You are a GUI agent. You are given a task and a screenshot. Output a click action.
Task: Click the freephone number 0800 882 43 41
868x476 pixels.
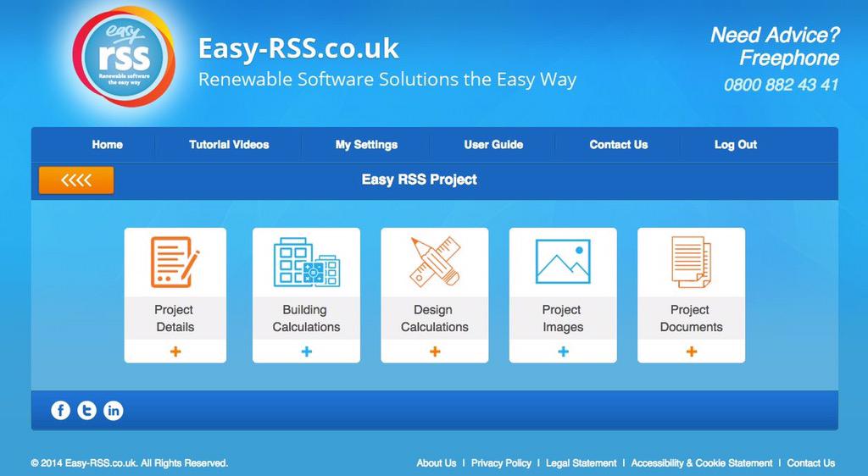781,85
